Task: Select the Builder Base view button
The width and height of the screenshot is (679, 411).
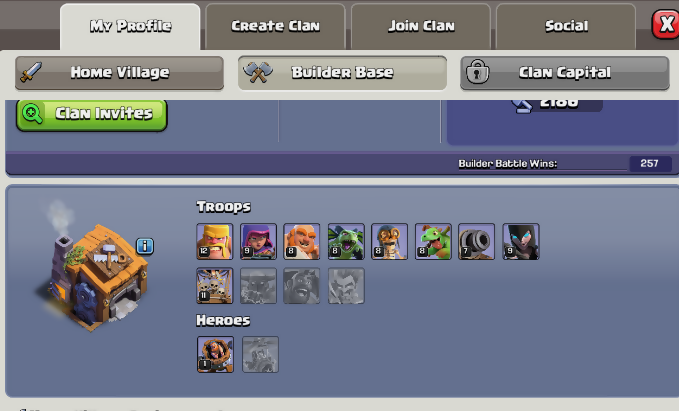Action: coord(342,72)
